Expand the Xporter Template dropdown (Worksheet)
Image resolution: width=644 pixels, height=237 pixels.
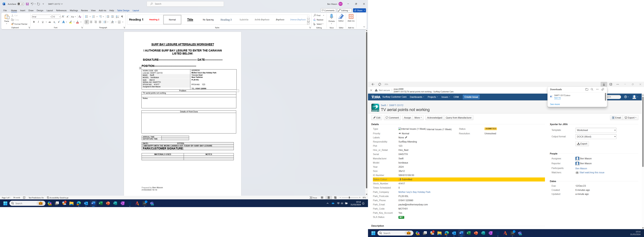[x=596, y=130]
